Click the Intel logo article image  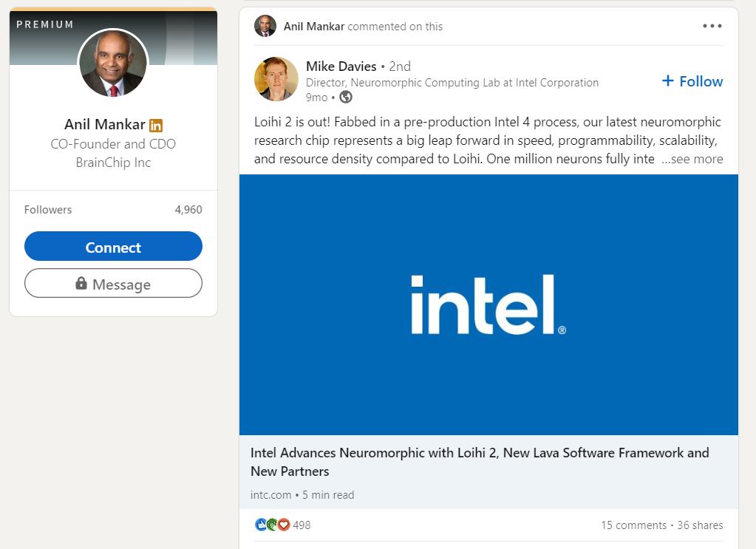tap(488, 304)
